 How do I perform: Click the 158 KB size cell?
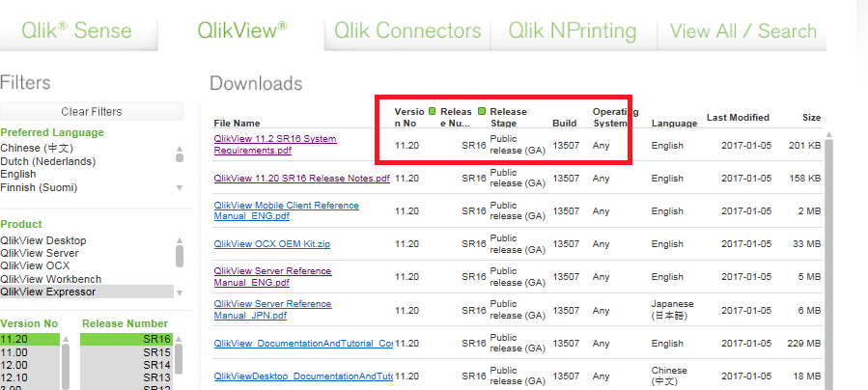tap(804, 179)
